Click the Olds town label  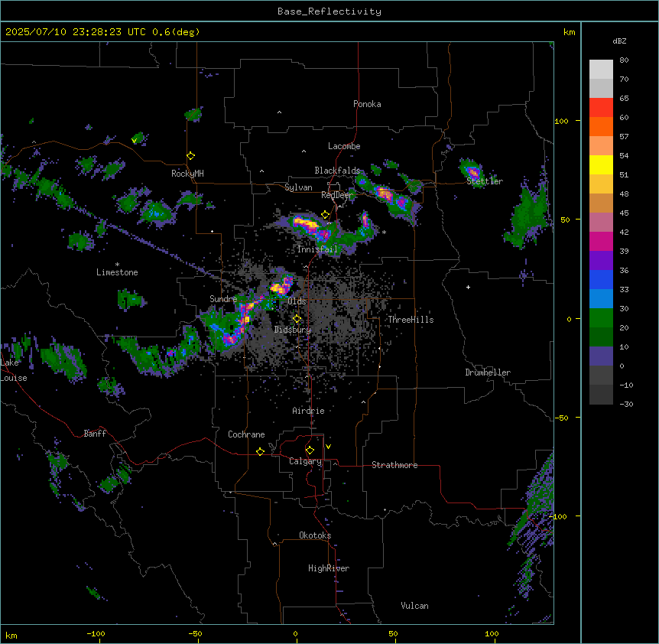(x=297, y=301)
